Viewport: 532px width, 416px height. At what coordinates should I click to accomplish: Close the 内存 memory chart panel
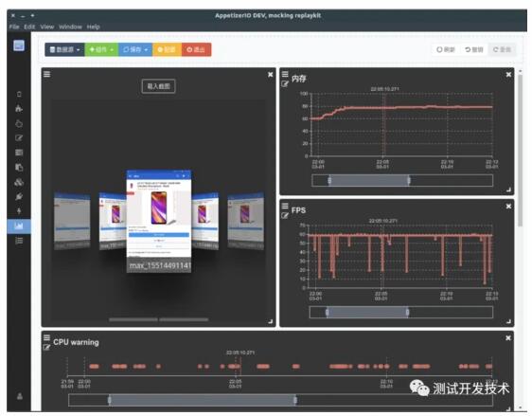coord(508,74)
